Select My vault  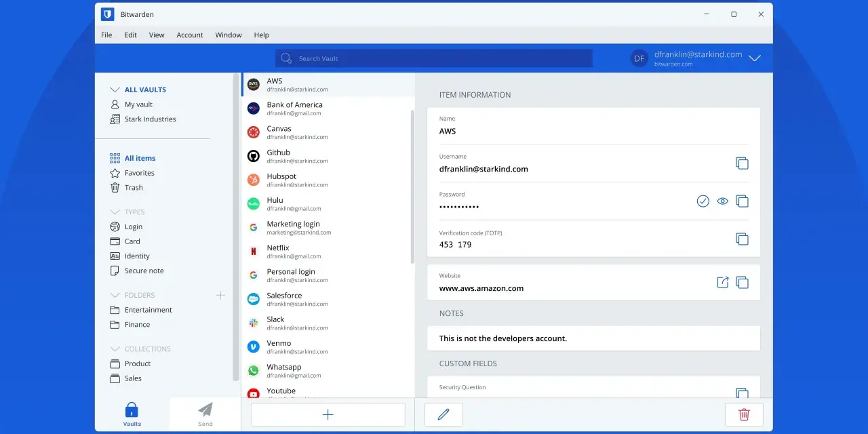tap(132, 104)
